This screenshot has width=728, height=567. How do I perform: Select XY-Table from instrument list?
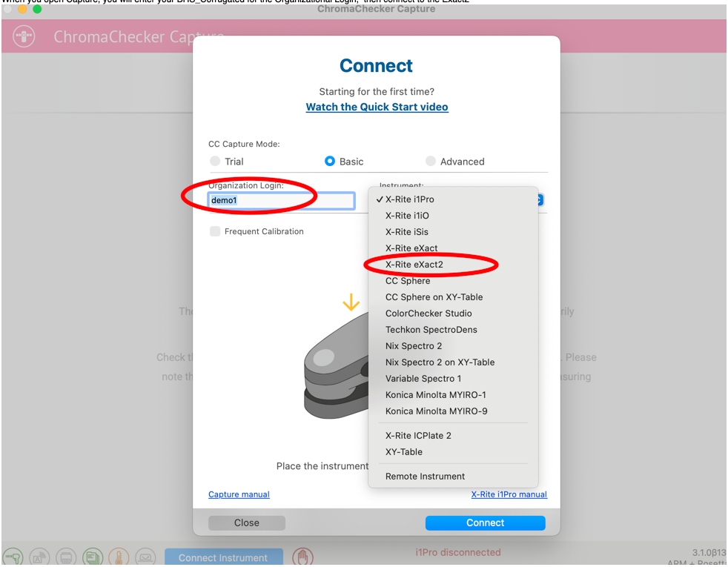coord(453,451)
